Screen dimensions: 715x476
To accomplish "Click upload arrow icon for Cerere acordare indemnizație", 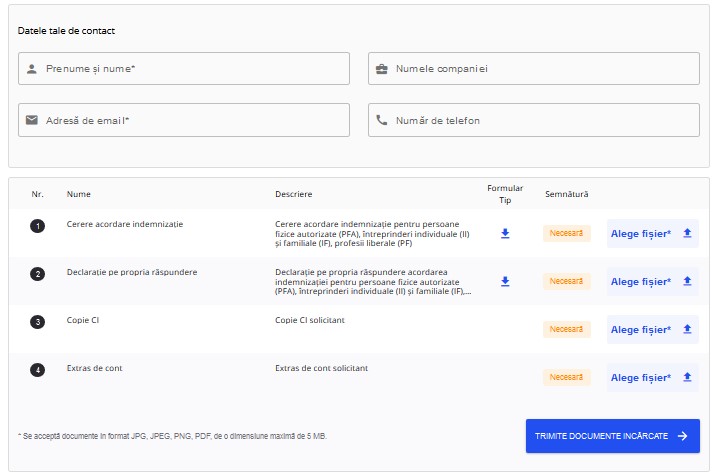I will [x=687, y=233].
